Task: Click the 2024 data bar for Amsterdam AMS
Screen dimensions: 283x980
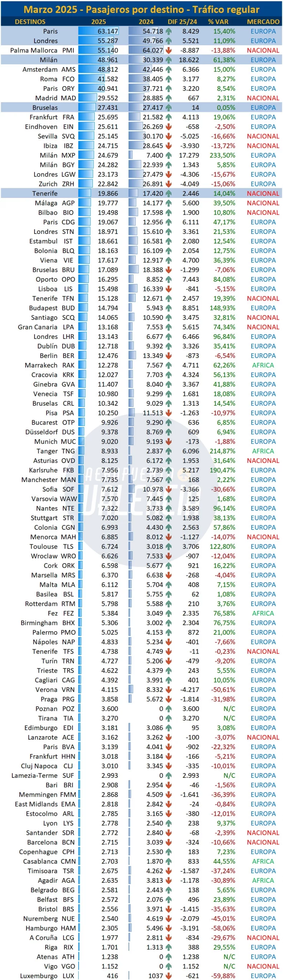Action: point(141,69)
